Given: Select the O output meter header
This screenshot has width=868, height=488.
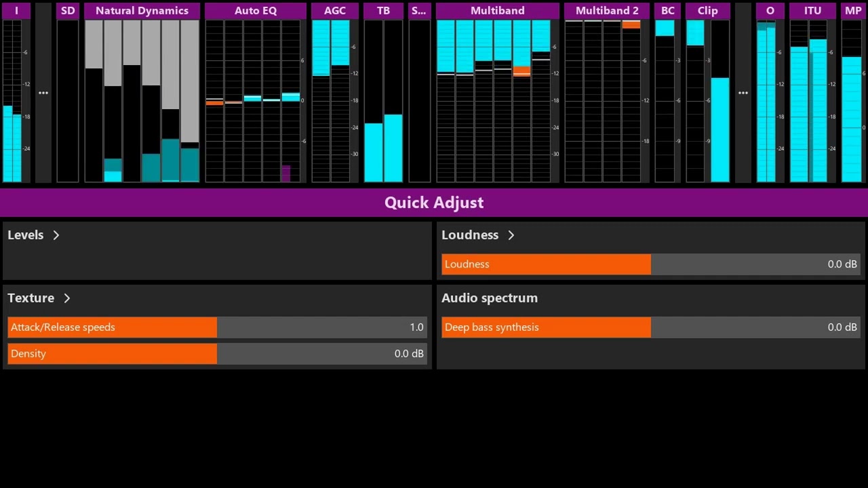Looking at the screenshot, I should [x=770, y=11].
